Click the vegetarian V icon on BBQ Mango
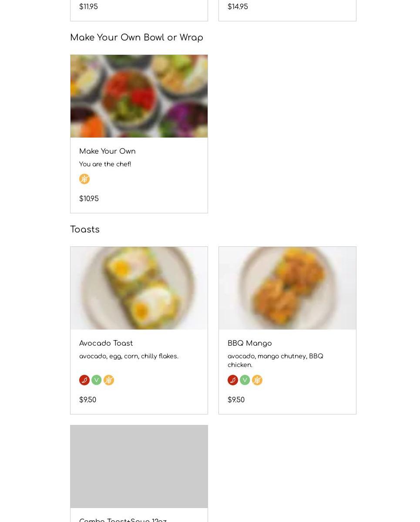Viewport: 420px width, 522px height. tap(245, 380)
